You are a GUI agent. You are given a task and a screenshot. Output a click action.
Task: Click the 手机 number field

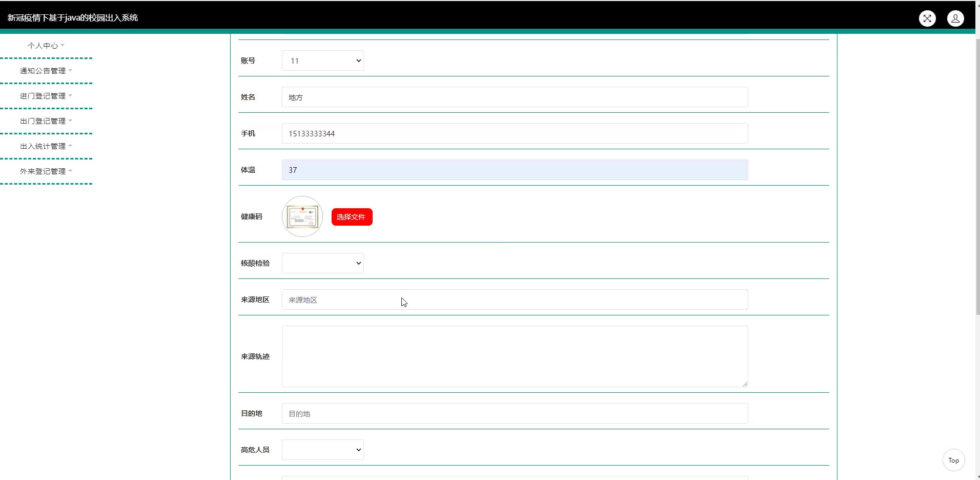(515, 133)
